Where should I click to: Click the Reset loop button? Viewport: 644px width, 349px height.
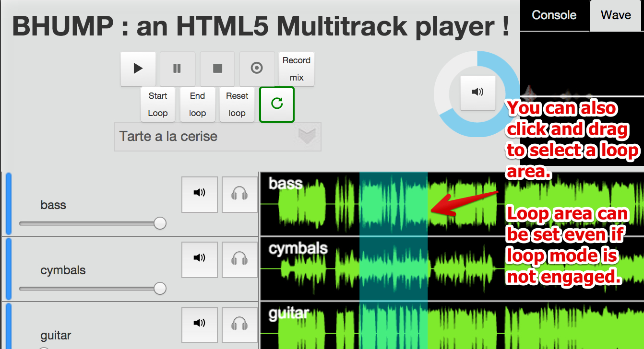pyautogui.click(x=237, y=105)
